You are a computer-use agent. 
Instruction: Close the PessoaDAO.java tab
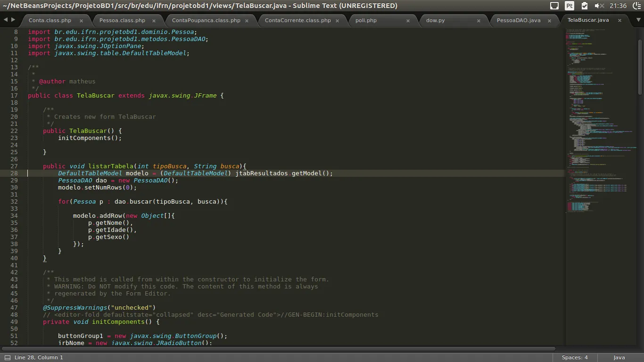click(x=549, y=21)
